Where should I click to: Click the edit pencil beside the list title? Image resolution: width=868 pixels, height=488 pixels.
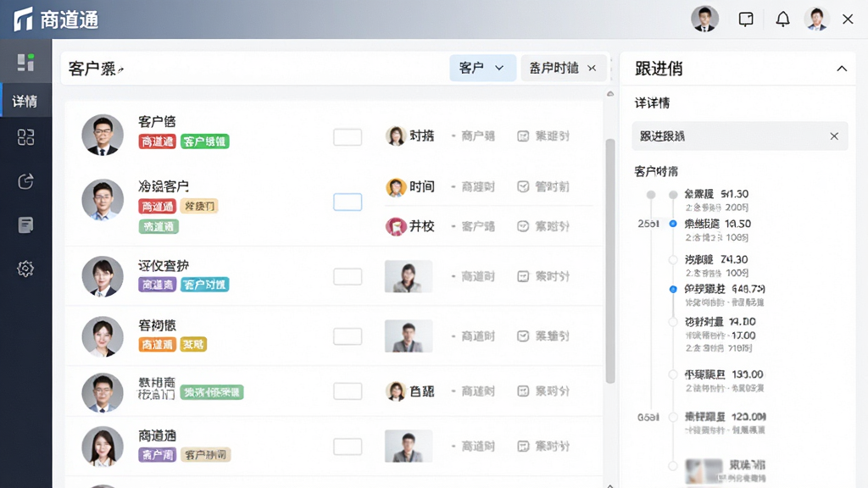tap(120, 69)
